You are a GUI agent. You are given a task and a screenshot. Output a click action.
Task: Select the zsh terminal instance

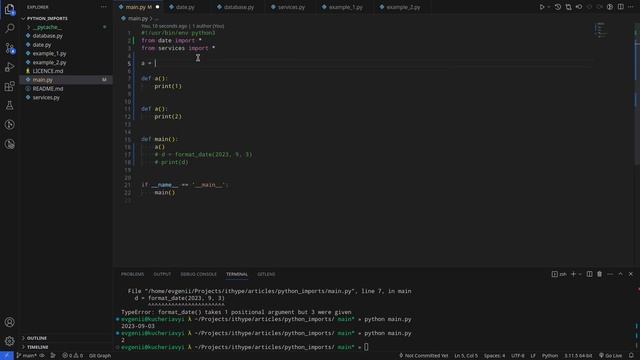[559, 274]
